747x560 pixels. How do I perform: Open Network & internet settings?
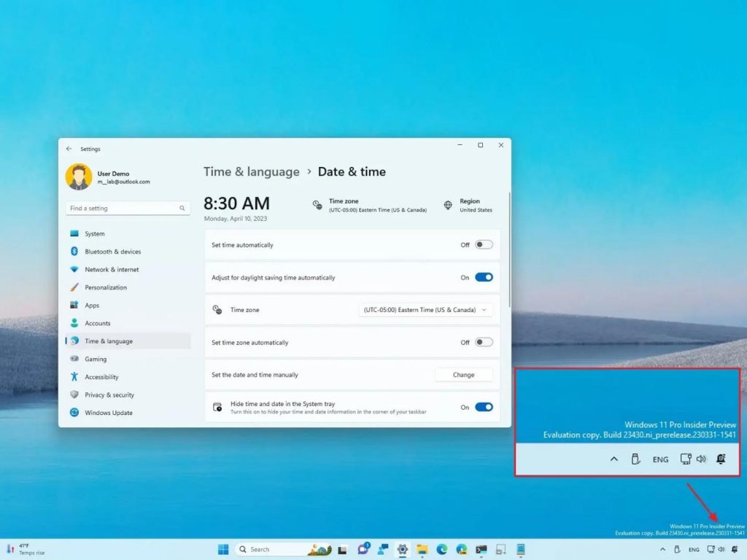128,270
